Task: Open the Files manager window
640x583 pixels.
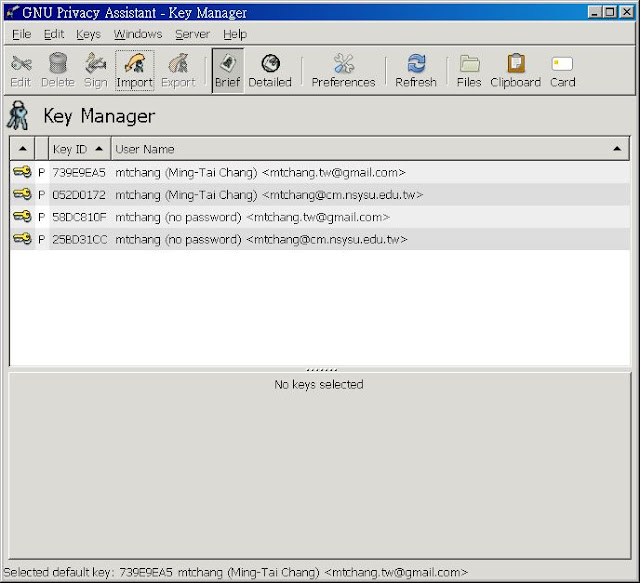Action: 469,71
